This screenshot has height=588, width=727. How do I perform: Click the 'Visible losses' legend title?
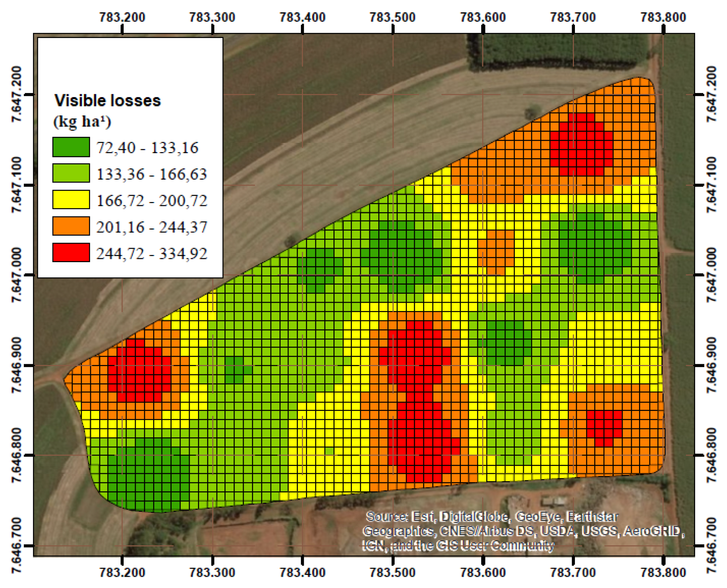pos(107,101)
